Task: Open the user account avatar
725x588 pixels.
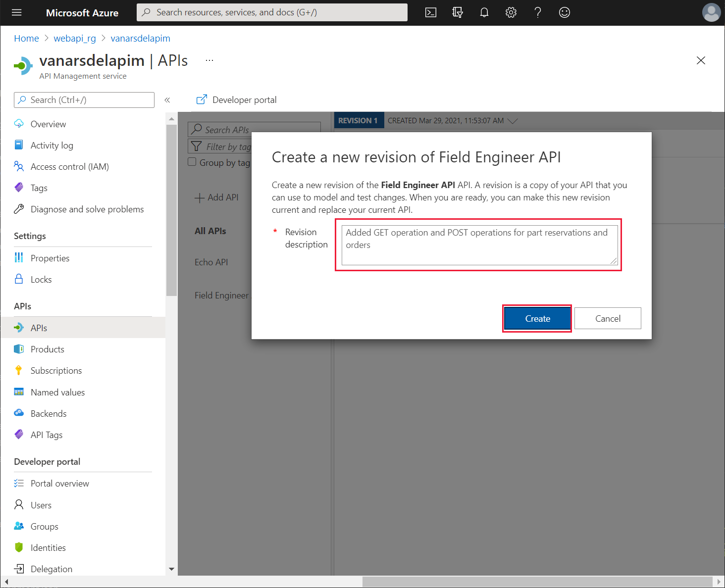Action: [x=711, y=12]
